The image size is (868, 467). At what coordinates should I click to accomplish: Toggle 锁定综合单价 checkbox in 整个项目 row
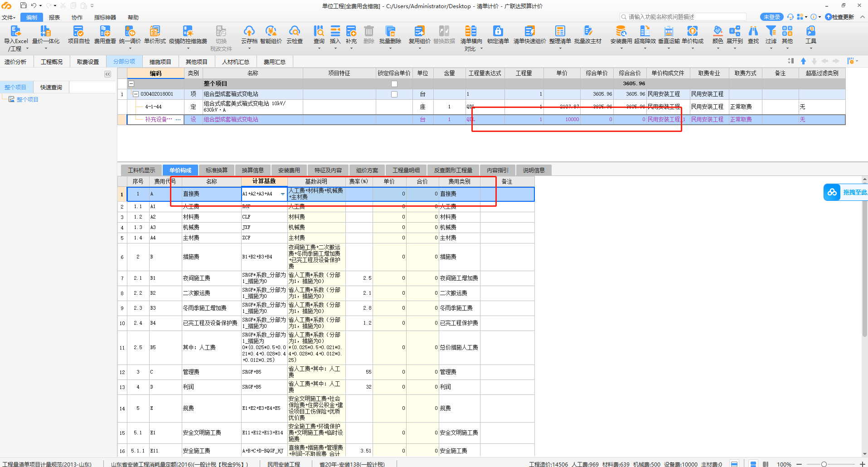click(x=394, y=84)
